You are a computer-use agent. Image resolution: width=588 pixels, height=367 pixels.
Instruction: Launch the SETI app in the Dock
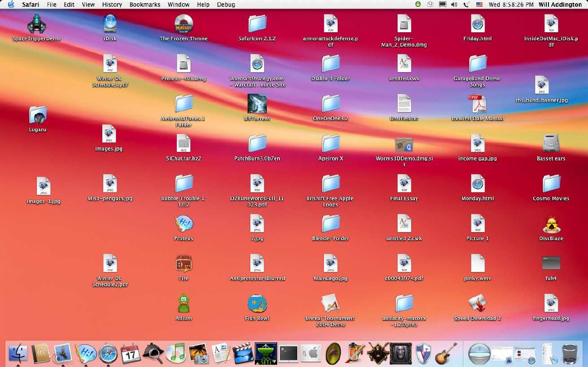click(x=266, y=353)
